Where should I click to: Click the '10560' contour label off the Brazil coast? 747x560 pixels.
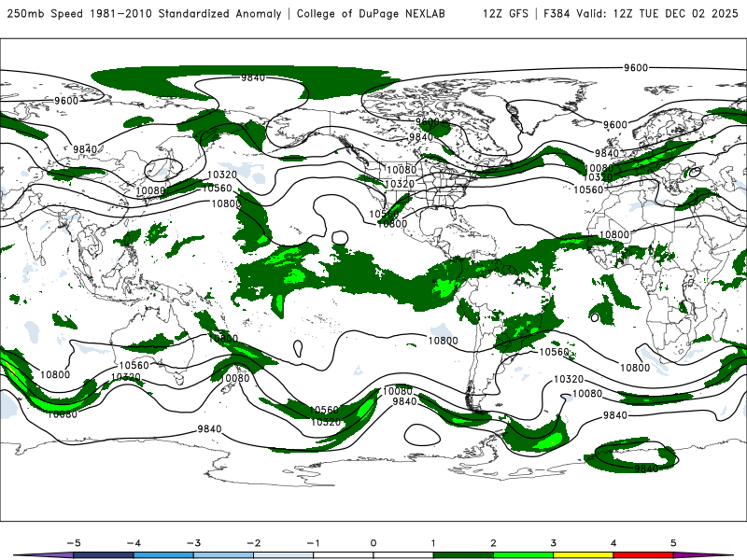tap(554, 352)
